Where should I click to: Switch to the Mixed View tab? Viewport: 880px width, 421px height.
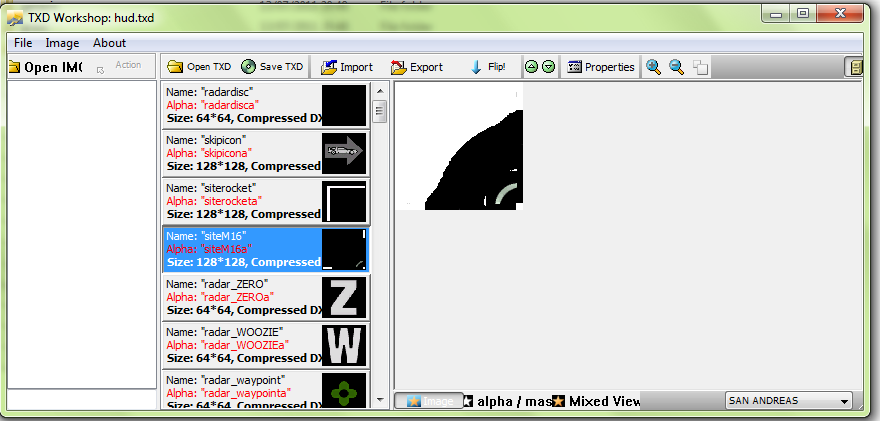pyautogui.click(x=597, y=401)
